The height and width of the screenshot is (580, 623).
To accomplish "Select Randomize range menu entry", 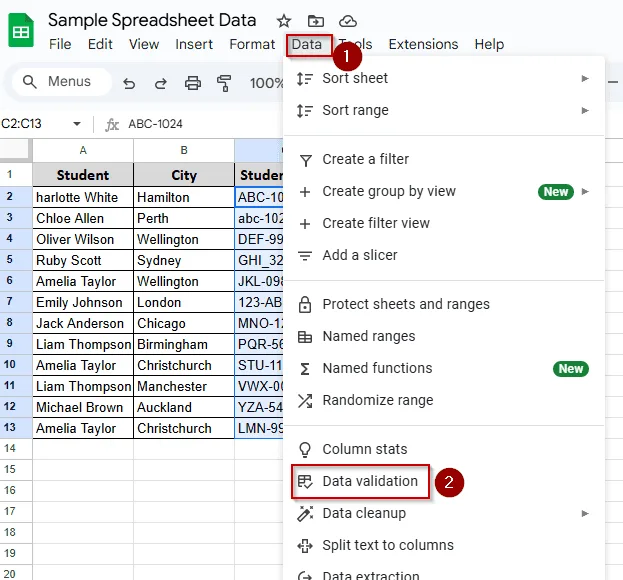I will pos(444,400).
